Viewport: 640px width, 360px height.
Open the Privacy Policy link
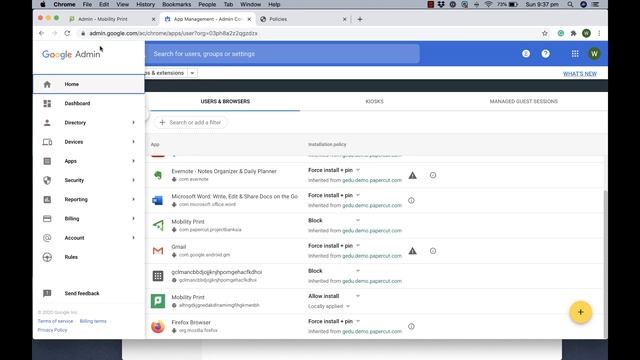52,330
